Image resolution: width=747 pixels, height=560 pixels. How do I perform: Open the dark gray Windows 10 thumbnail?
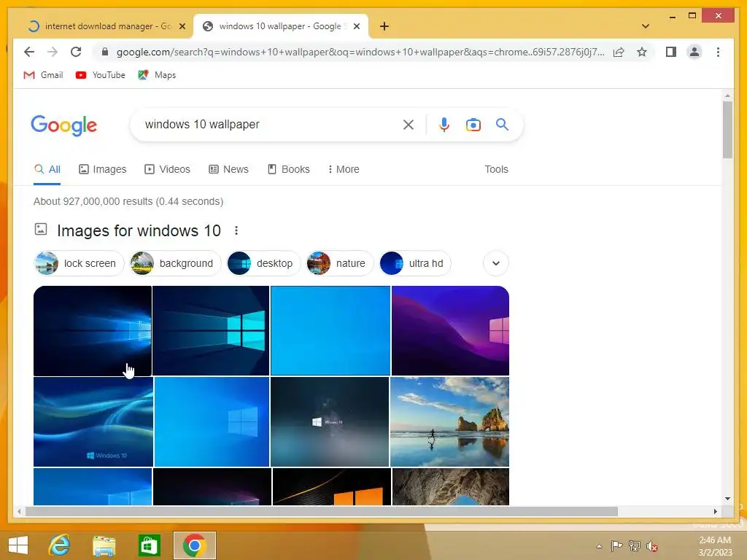tap(330, 421)
